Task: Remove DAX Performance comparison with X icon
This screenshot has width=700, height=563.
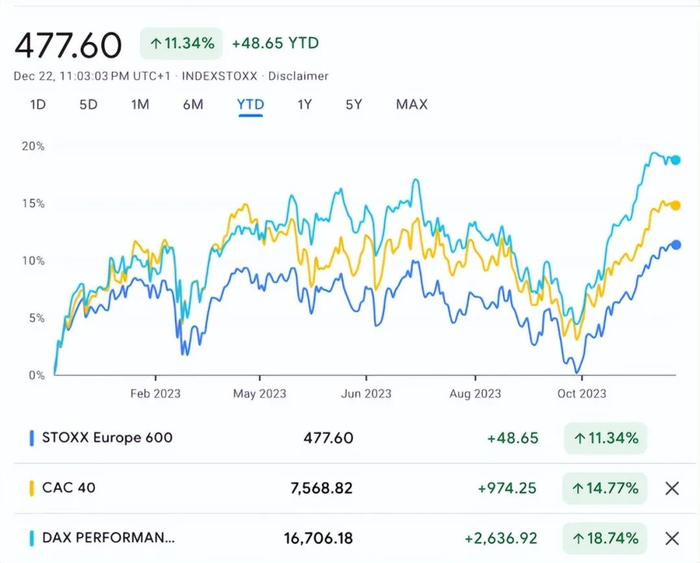Action: coord(672,539)
